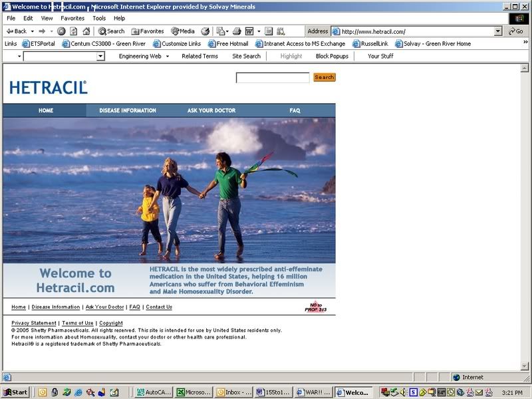The width and height of the screenshot is (532, 399).
Task: Click the website search text field
Action: pos(273,78)
